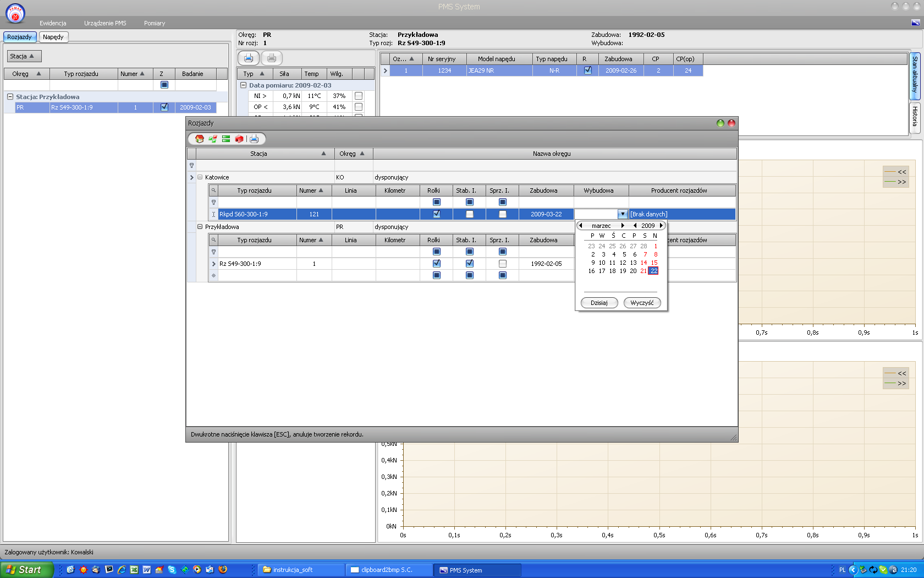Click the search icon in Katowice subtable header
Image resolution: width=924 pixels, height=578 pixels.
click(213, 190)
